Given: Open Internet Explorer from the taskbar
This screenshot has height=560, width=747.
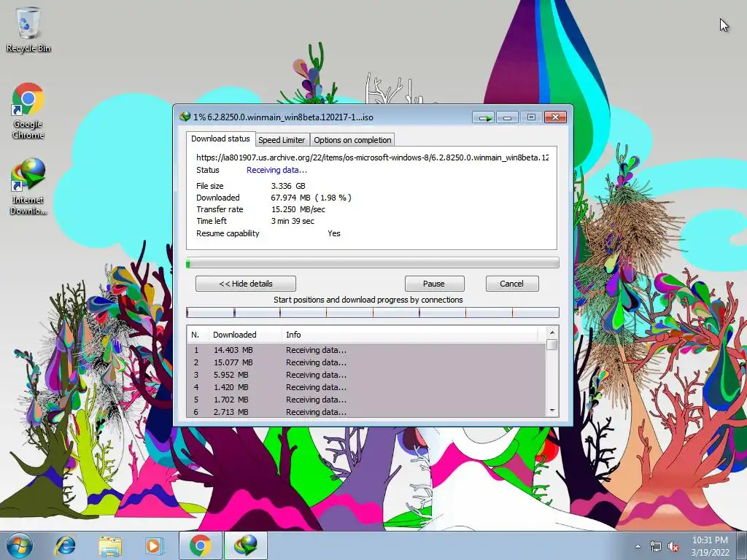Looking at the screenshot, I should [65, 545].
